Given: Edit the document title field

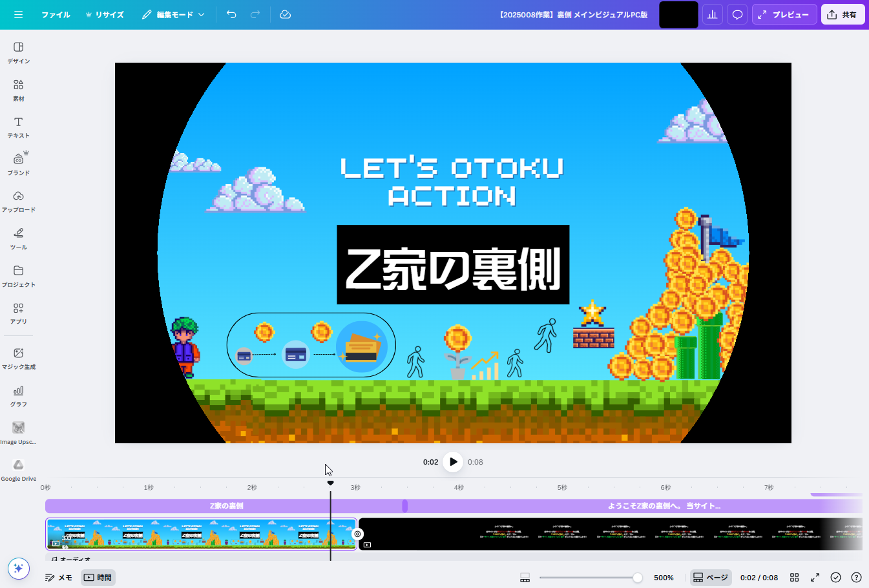Looking at the screenshot, I should 573,14.
